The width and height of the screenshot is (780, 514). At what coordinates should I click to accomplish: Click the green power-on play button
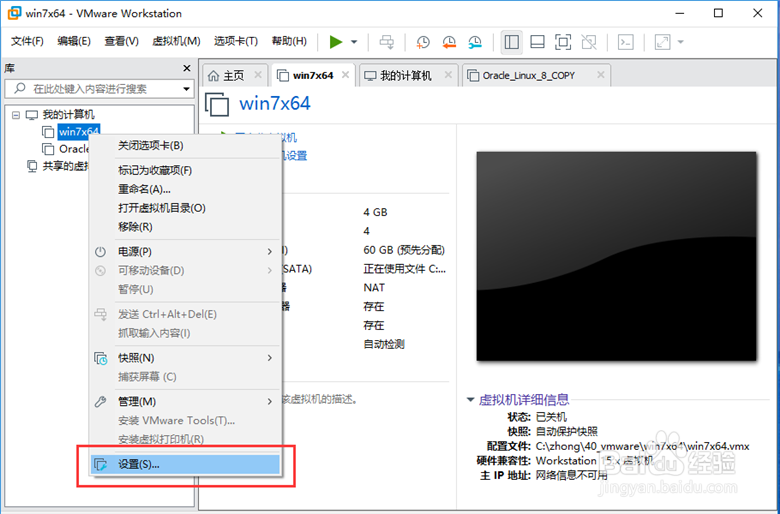point(336,42)
